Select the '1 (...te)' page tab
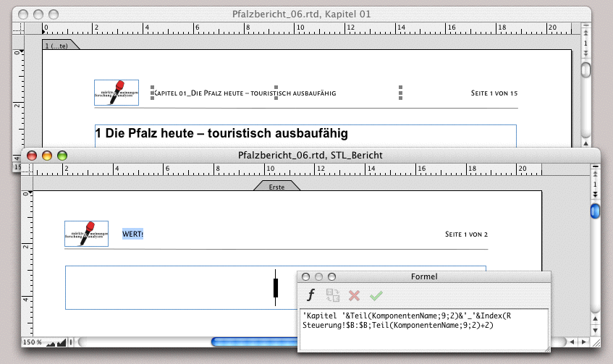Image resolution: width=613 pixels, height=364 pixels. coord(59,46)
